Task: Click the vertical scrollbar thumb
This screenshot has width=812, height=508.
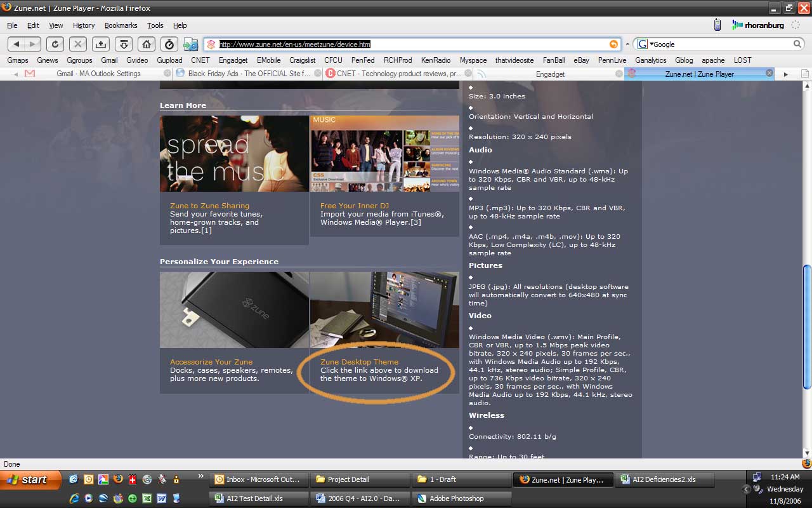Action: pos(807,326)
